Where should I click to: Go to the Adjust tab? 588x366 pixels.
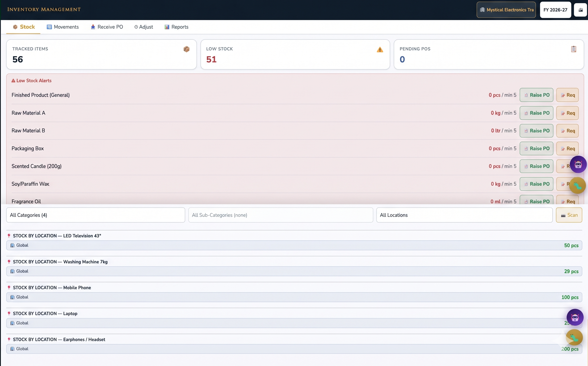point(143,27)
